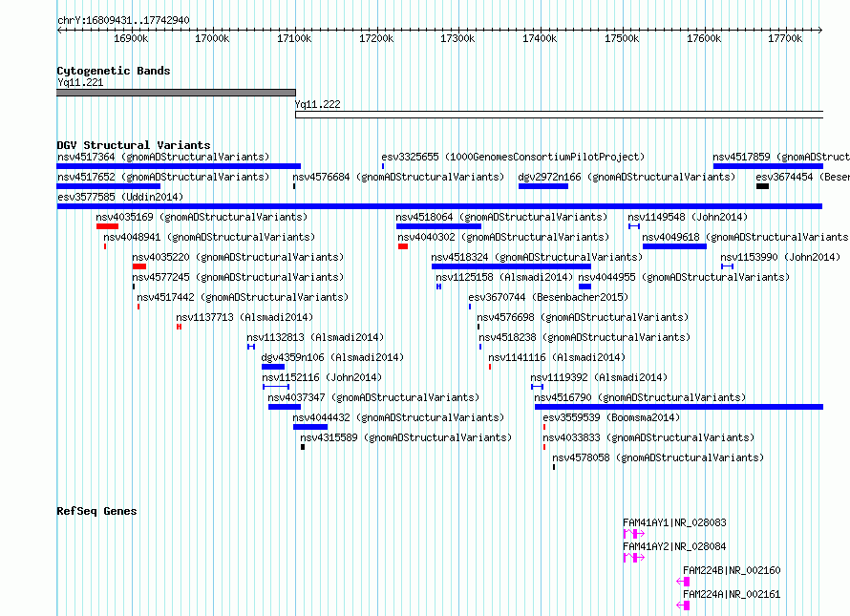850x616 pixels.
Task: Click the blue nsv4516790 bar
Action: [679, 407]
